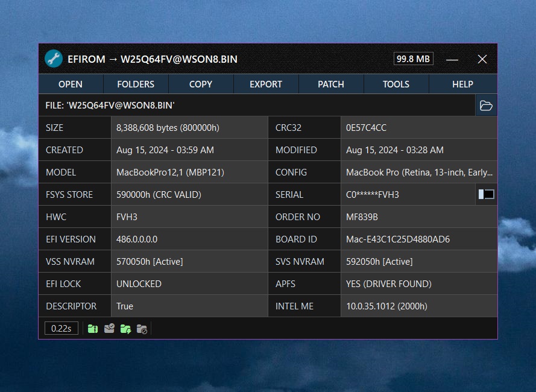The image size is (536, 392).
Task: Choose the PATCH menu
Action: [331, 84]
